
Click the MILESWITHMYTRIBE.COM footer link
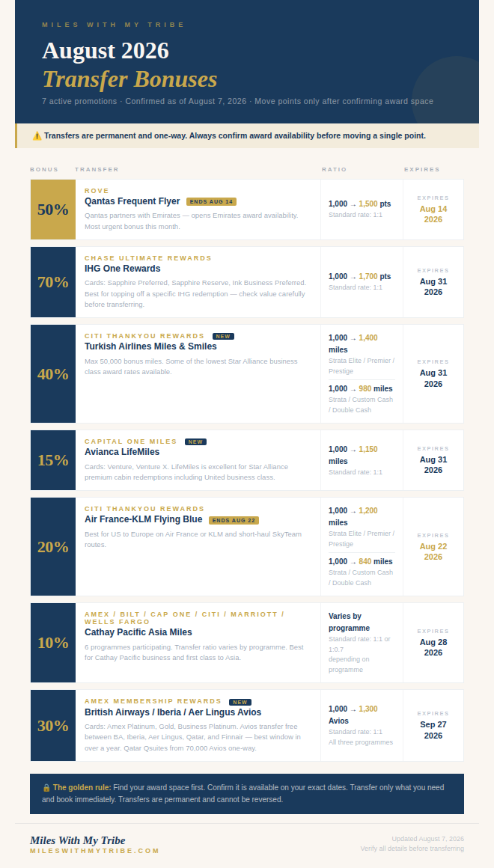(95, 851)
